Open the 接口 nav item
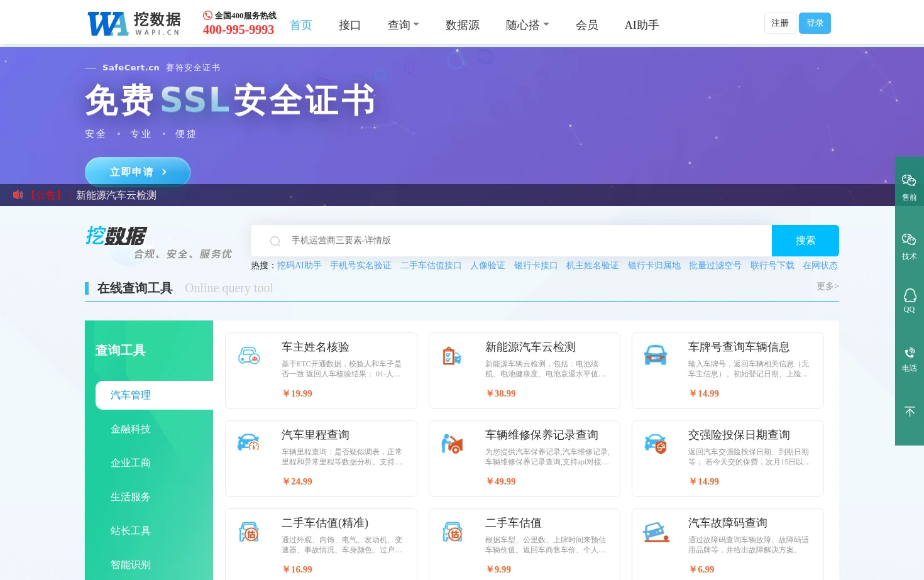The image size is (924, 580). click(349, 25)
